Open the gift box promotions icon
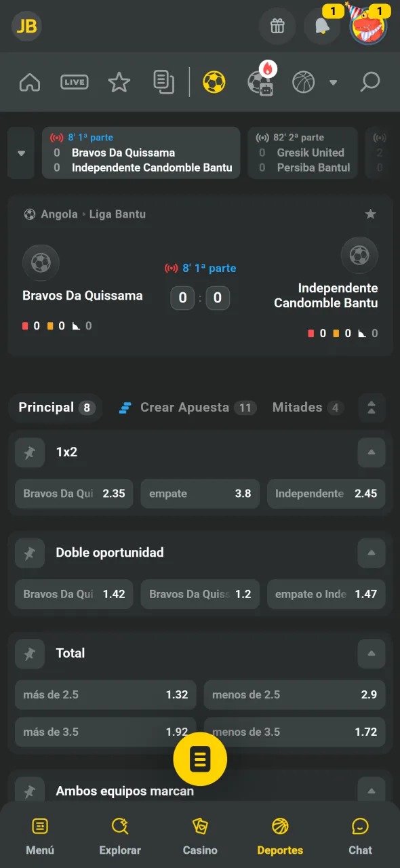This screenshot has height=868, width=400. coord(277,26)
